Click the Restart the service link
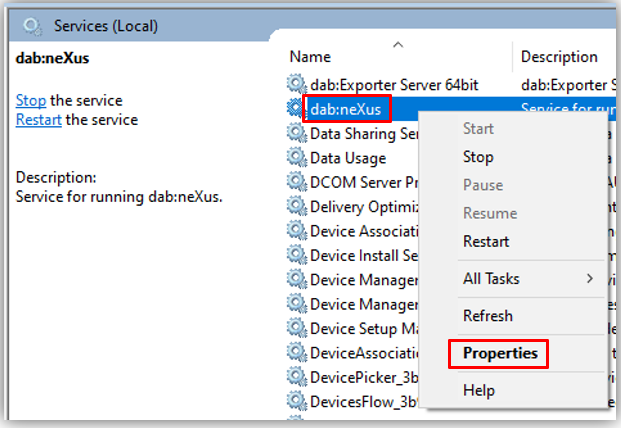Image resolution: width=621 pixels, height=428 pixels. [x=39, y=120]
